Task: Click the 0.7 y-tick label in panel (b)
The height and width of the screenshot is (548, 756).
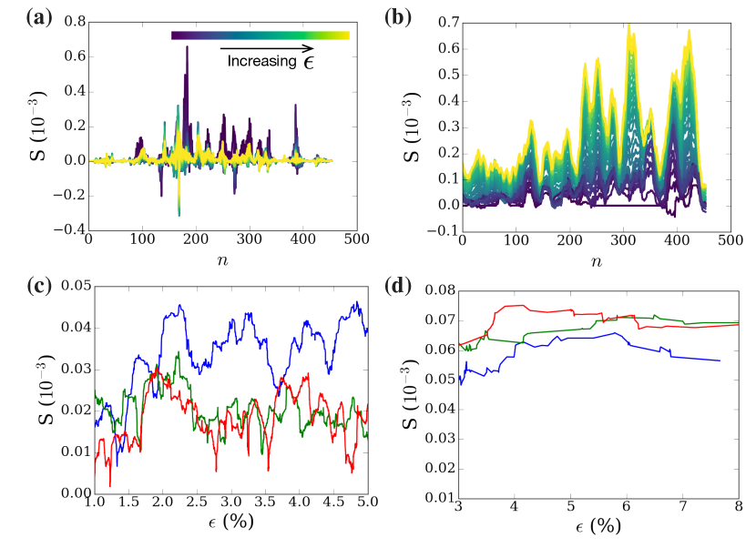Action: point(449,22)
